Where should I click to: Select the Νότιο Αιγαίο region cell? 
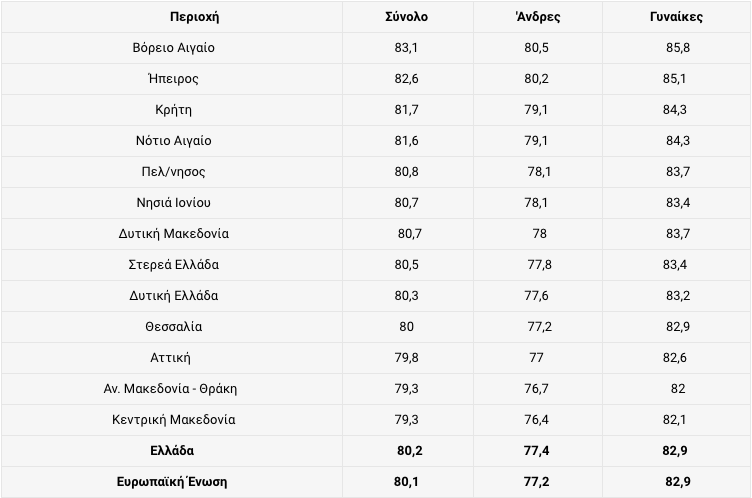coord(174,141)
